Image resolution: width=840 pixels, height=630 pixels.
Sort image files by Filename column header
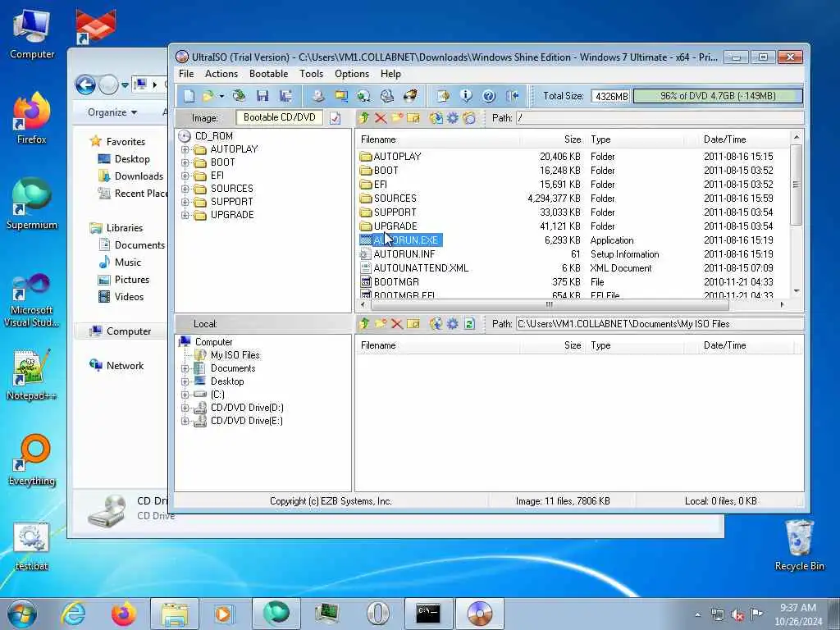click(439, 139)
